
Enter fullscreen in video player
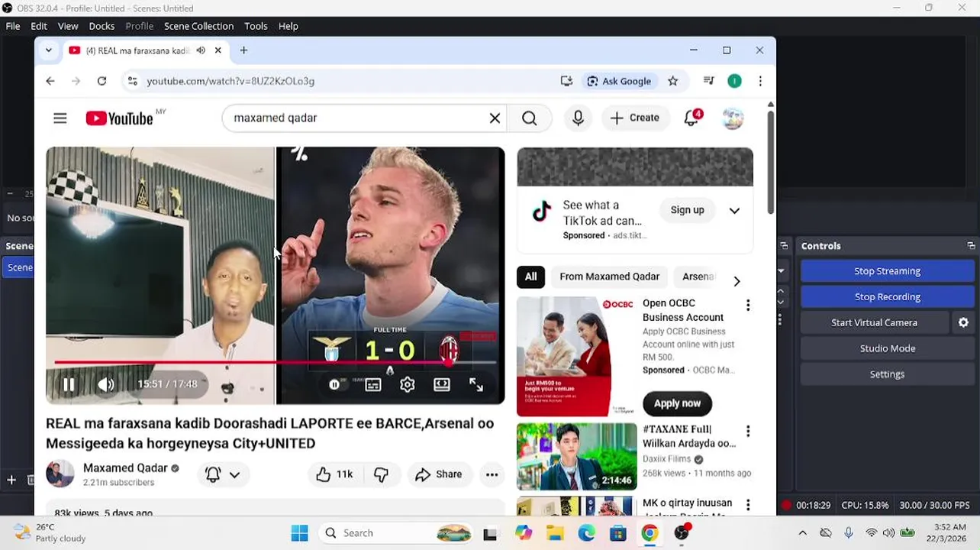pyautogui.click(x=476, y=385)
